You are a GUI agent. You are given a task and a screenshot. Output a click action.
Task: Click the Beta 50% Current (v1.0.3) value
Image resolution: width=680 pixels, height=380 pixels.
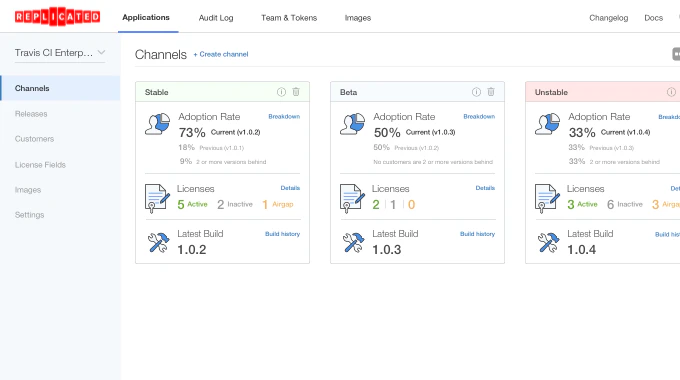coord(415,132)
